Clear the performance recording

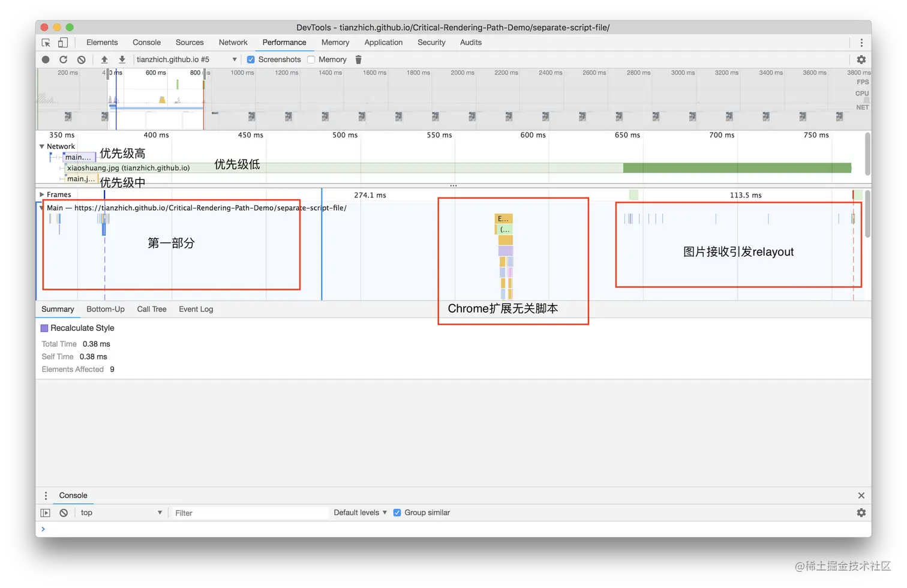[x=81, y=59]
